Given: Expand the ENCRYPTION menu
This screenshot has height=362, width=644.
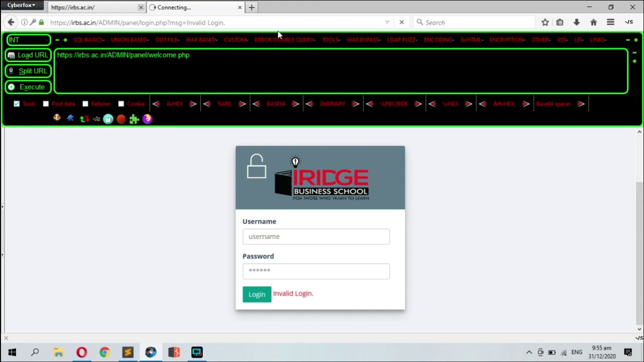Looking at the screenshot, I should coord(508,40).
